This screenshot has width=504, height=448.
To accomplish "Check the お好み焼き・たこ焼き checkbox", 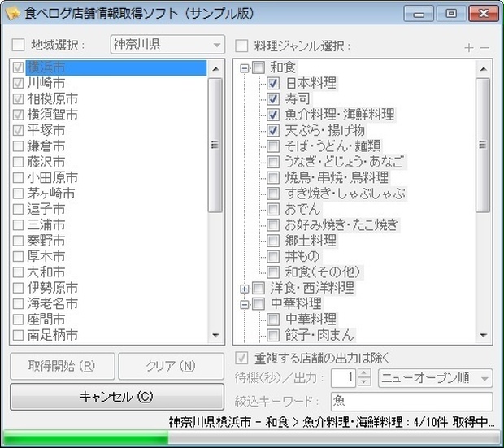I will coord(273,224).
